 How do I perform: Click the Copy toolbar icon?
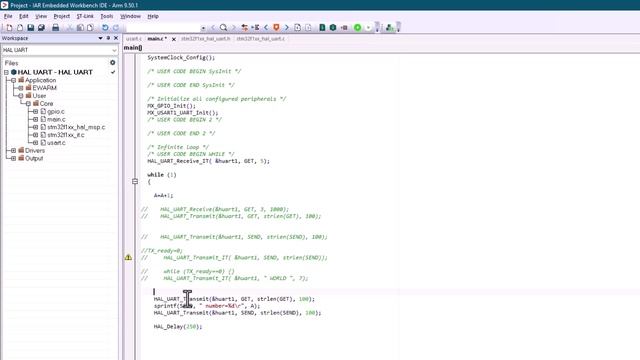pos(80,28)
